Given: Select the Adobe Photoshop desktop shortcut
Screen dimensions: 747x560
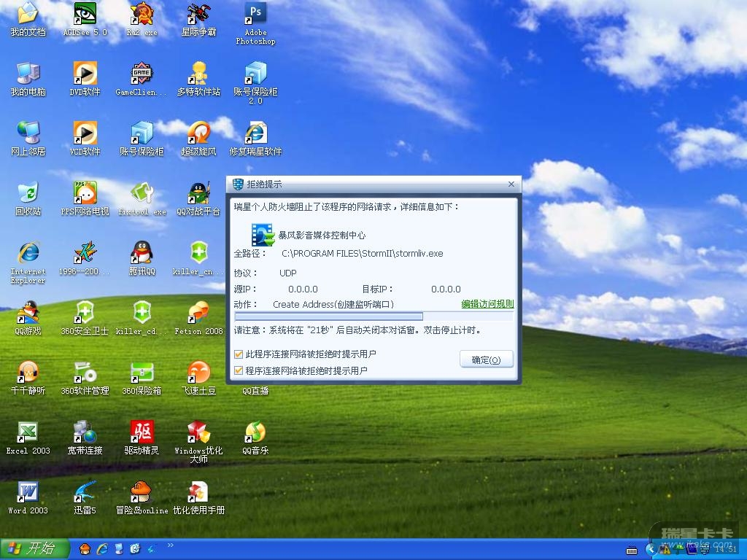Looking at the screenshot, I should tap(255, 24).
